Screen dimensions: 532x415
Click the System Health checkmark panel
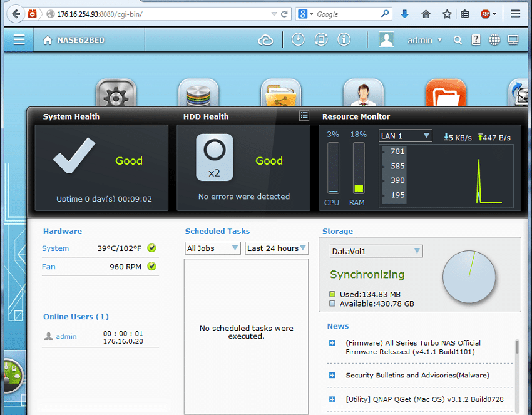[101, 168]
